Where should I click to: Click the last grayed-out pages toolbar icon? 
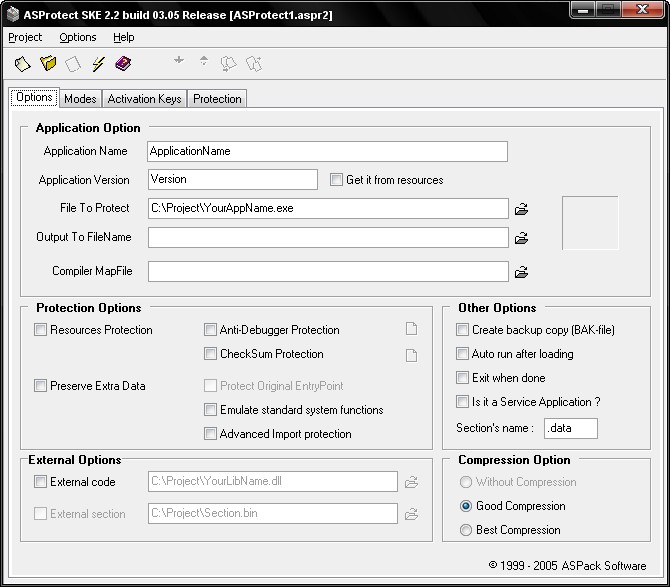(254, 64)
